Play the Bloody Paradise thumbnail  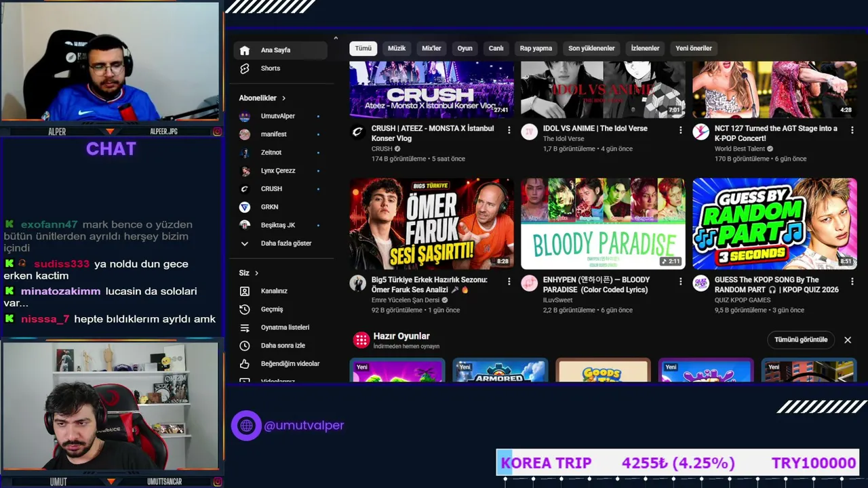point(603,224)
